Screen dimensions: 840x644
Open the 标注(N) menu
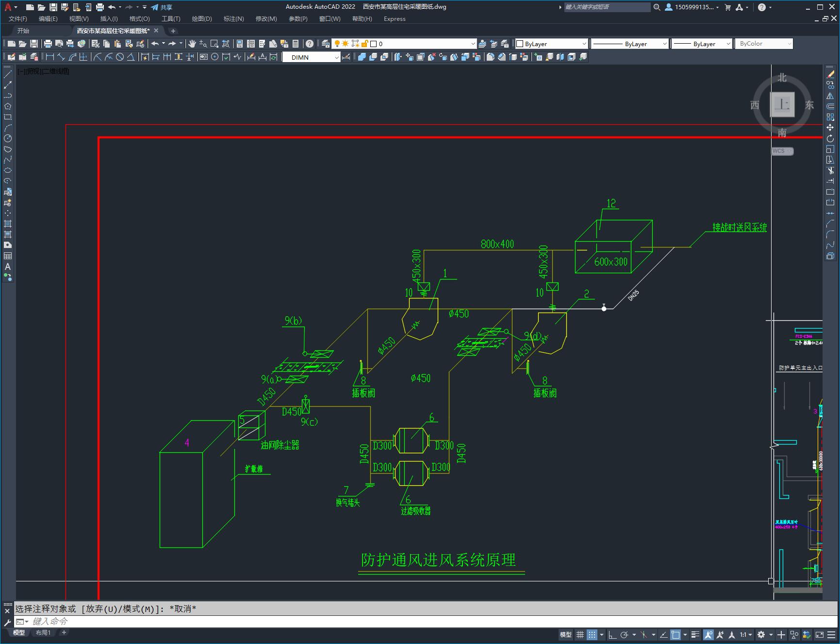coord(233,18)
